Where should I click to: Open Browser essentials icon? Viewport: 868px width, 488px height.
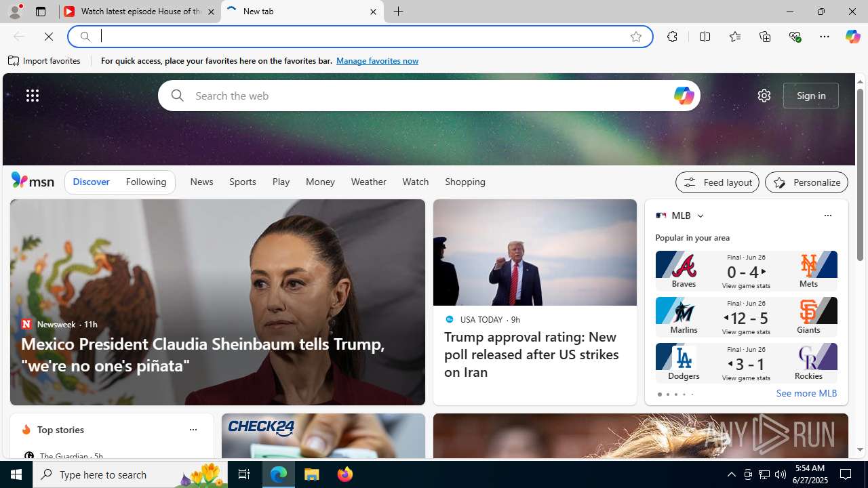(795, 37)
